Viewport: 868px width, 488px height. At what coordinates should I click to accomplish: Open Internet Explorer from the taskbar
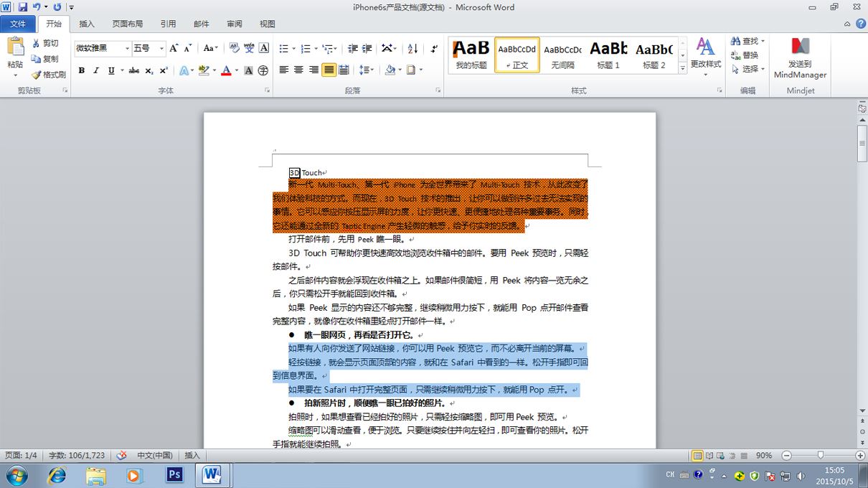pyautogui.click(x=57, y=475)
